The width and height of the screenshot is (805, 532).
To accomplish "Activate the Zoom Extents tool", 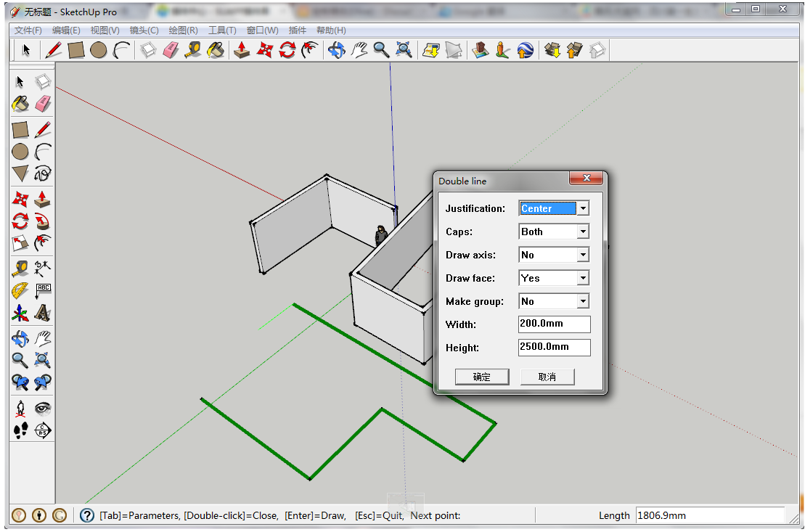I will tap(404, 50).
